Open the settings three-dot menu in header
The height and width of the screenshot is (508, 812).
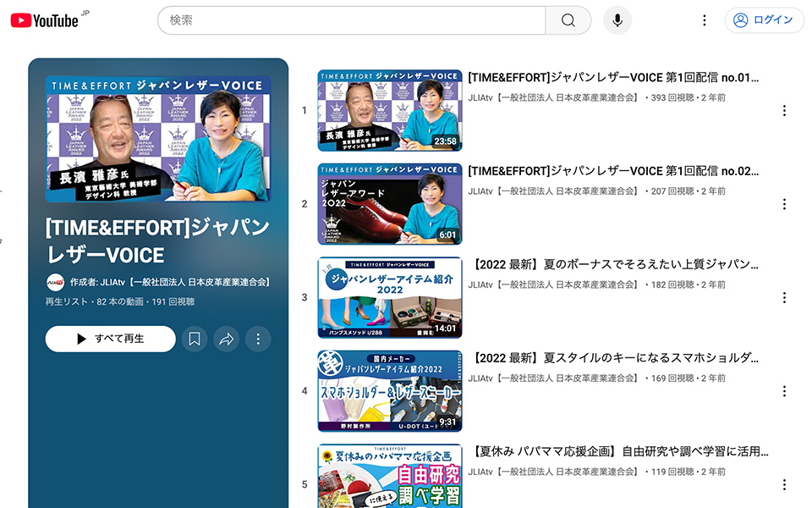[705, 20]
